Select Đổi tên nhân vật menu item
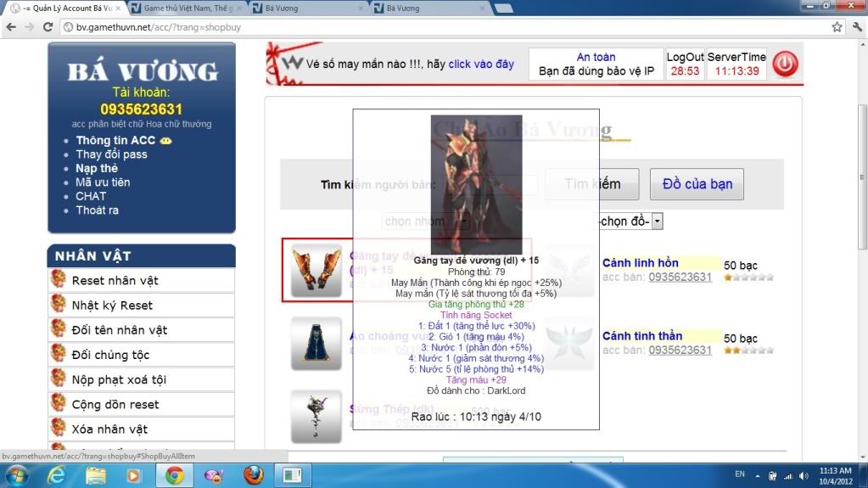This screenshot has width=868, height=488. (141, 329)
